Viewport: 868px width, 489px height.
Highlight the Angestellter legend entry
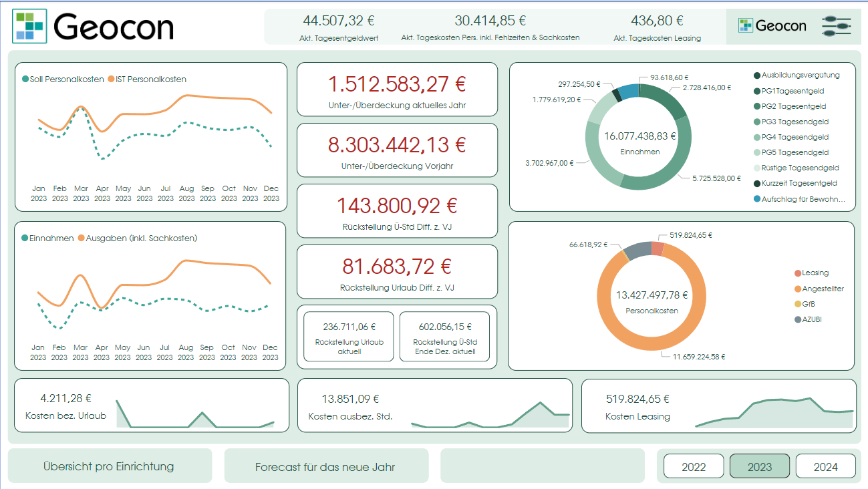tap(822, 289)
